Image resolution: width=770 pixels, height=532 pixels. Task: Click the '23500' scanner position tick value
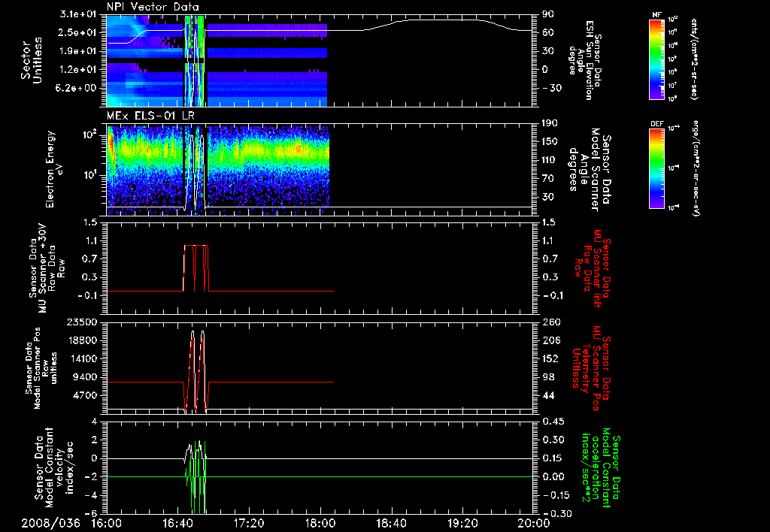click(83, 322)
